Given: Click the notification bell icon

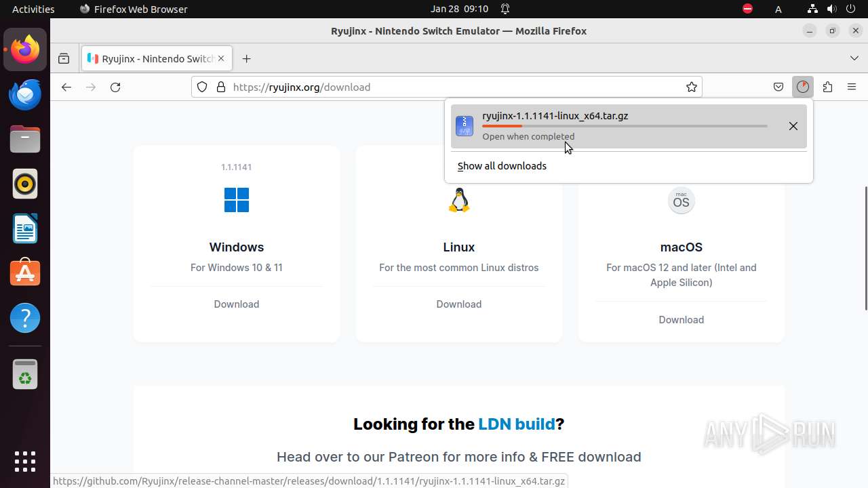Looking at the screenshot, I should [x=505, y=9].
